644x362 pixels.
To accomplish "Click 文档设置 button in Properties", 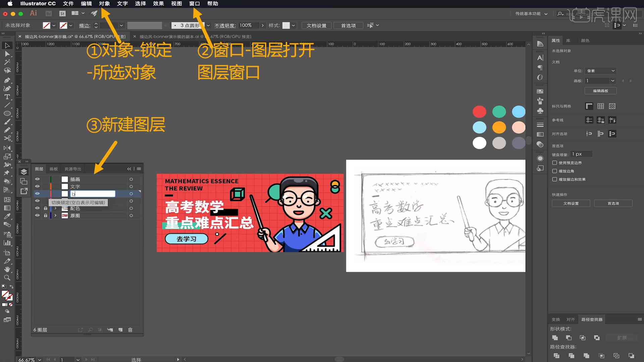I will [572, 203].
